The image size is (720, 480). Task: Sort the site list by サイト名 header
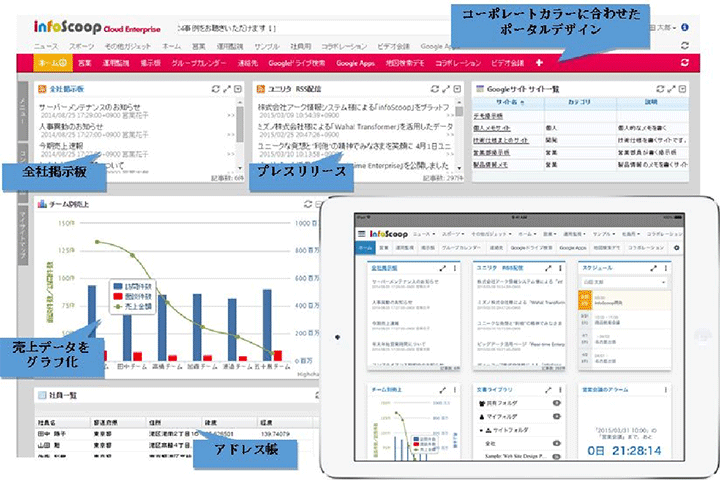(510, 102)
